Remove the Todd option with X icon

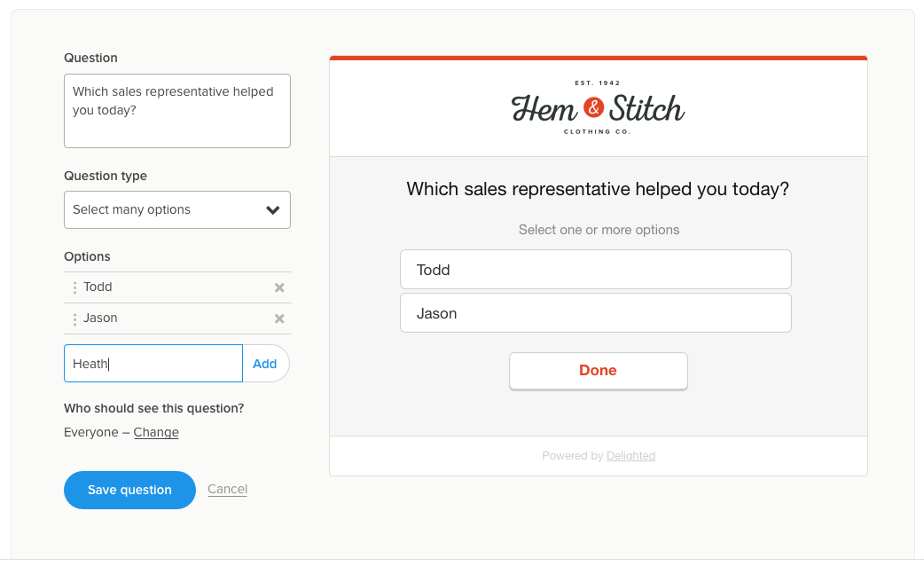279,287
